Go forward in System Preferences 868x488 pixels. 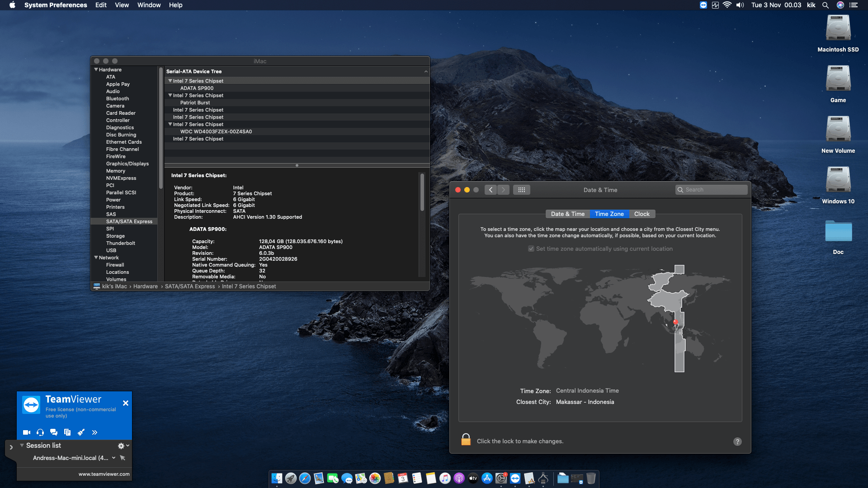pos(503,190)
